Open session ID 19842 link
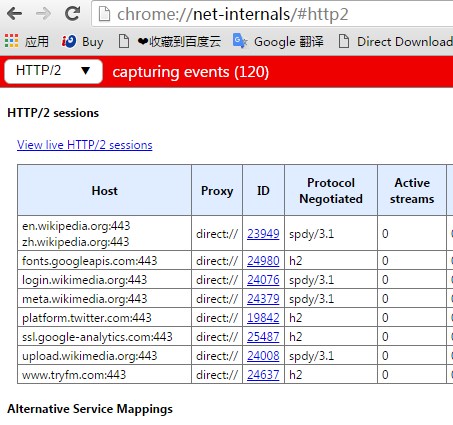The image size is (453, 425). [x=263, y=318]
